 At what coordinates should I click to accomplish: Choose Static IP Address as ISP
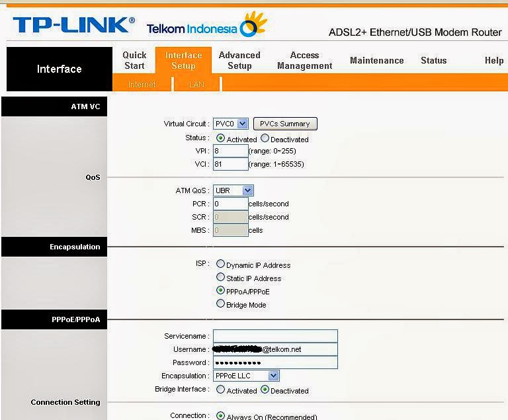[220, 277]
